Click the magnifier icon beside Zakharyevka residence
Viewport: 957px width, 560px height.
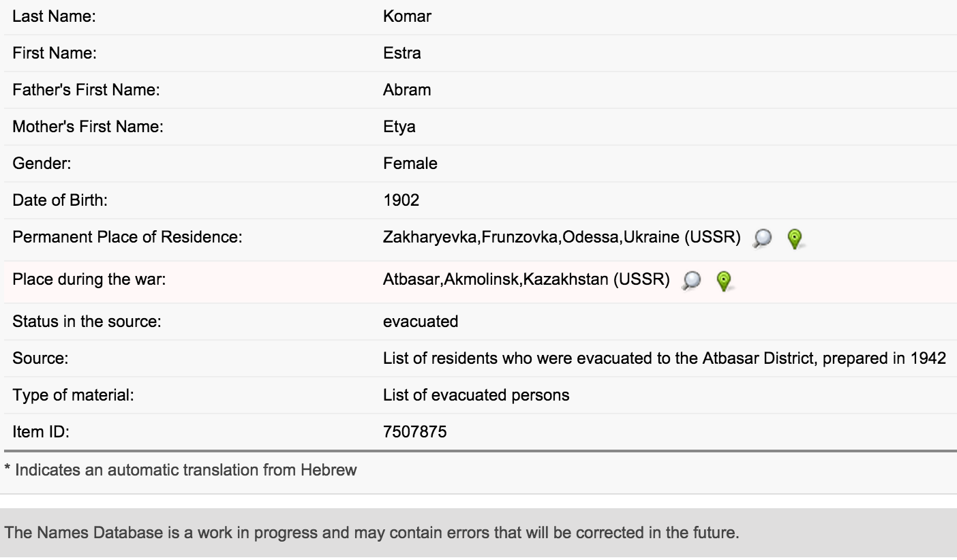763,238
